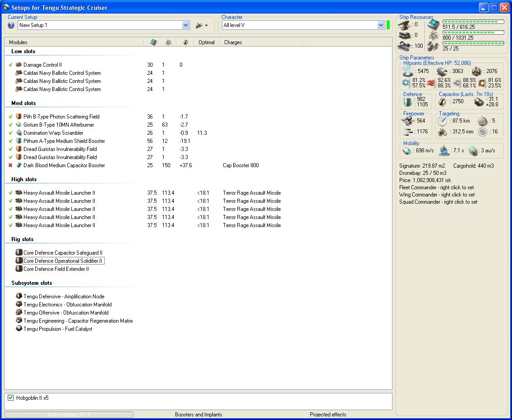This screenshot has height=420, width=512.
Task: Click Wing Commander - right click to set
Action: 437,195
